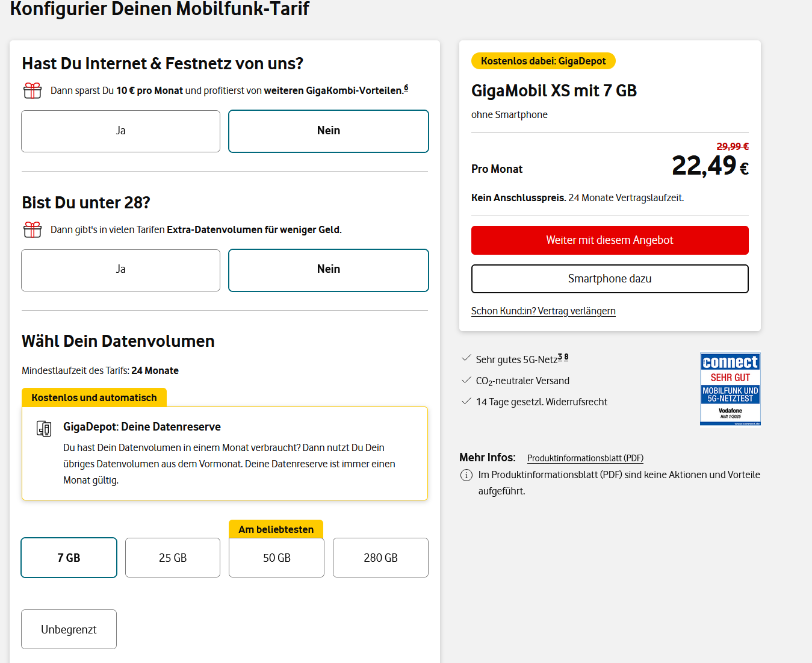Click the GigaDepot: Deine Datenreserve heading
812x663 pixels.
click(142, 427)
